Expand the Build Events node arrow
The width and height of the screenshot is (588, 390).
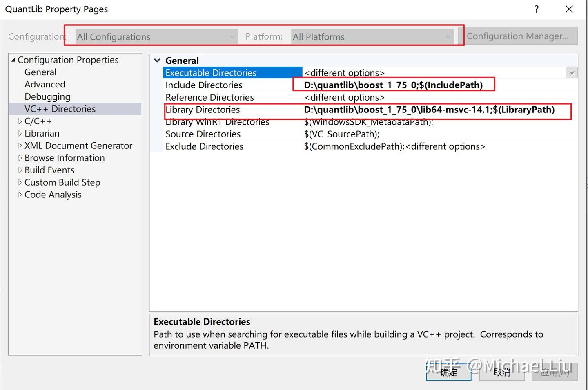pos(20,170)
